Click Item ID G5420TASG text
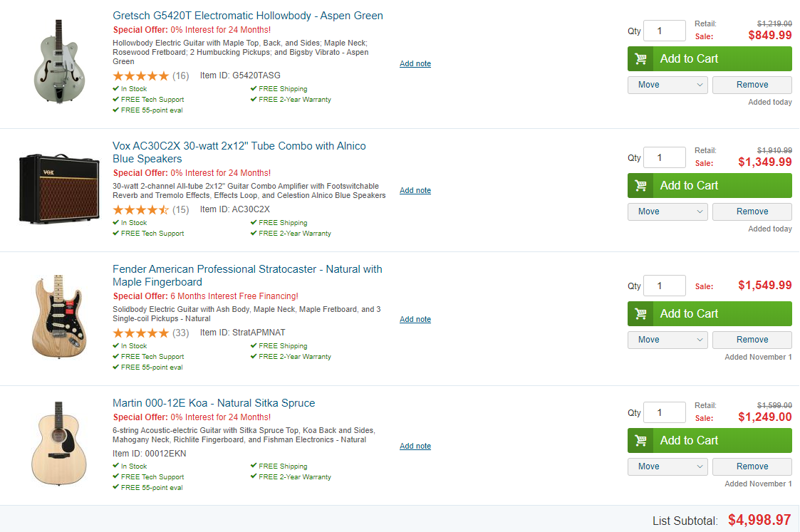This screenshot has width=800, height=532. coord(240,75)
